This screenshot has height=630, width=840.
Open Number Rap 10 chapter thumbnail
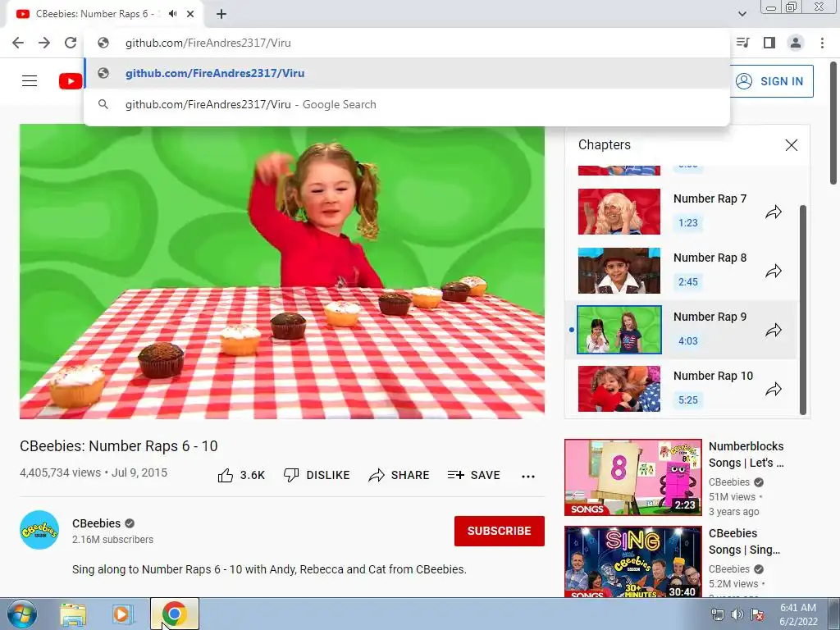point(619,389)
